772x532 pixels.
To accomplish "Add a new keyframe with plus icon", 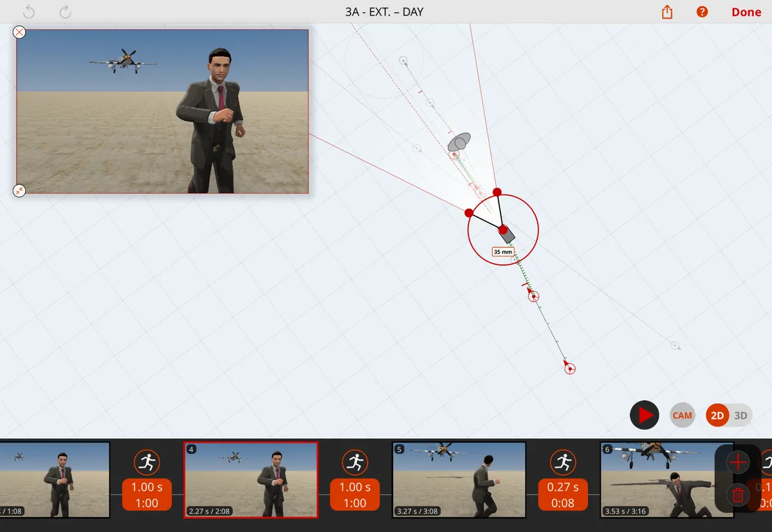I will [x=737, y=462].
